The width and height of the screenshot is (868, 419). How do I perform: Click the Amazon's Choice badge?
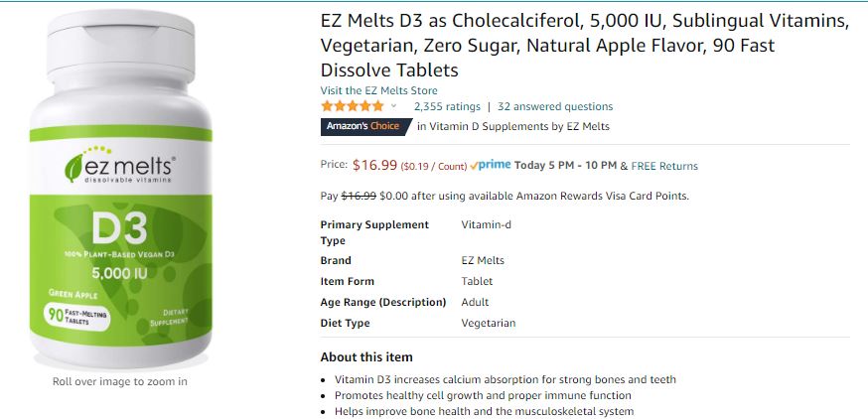point(363,126)
